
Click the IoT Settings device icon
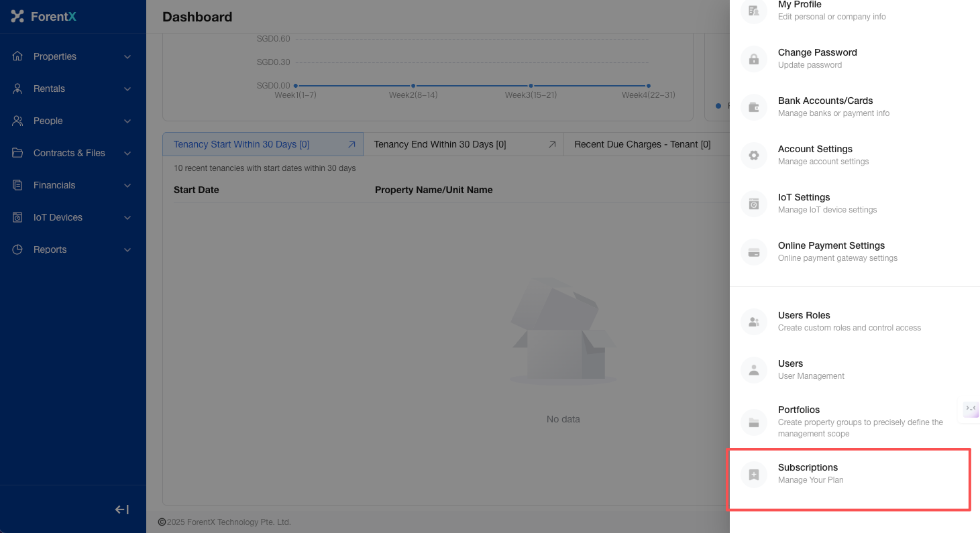pyautogui.click(x=753, y=204)
